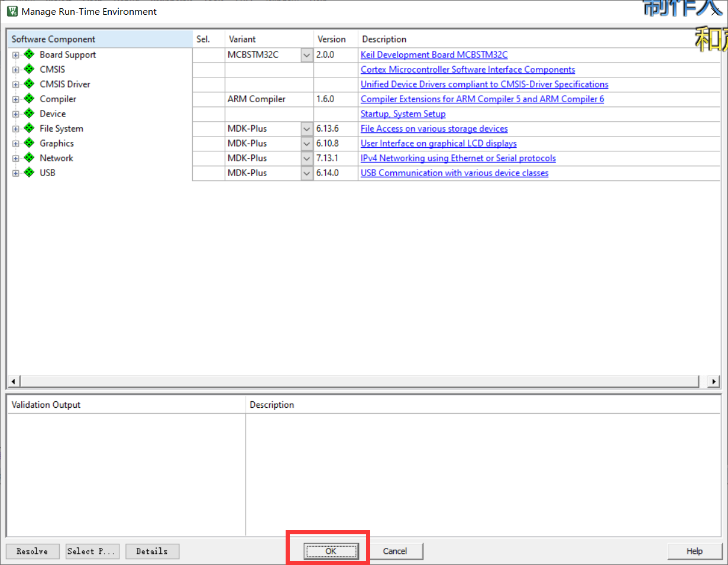The width and height of the screenshot is (728, 565).
Task: Click the CMSIS green component icon
Action: tap(29, 69)
